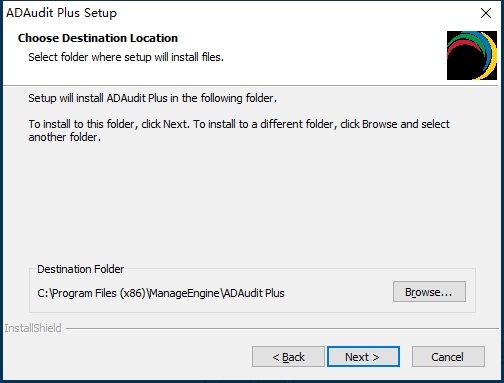This screenshot has width=504, height=383.
Task: Click inside the Destination Folder box left of Browse
Action: pos(338,293)
